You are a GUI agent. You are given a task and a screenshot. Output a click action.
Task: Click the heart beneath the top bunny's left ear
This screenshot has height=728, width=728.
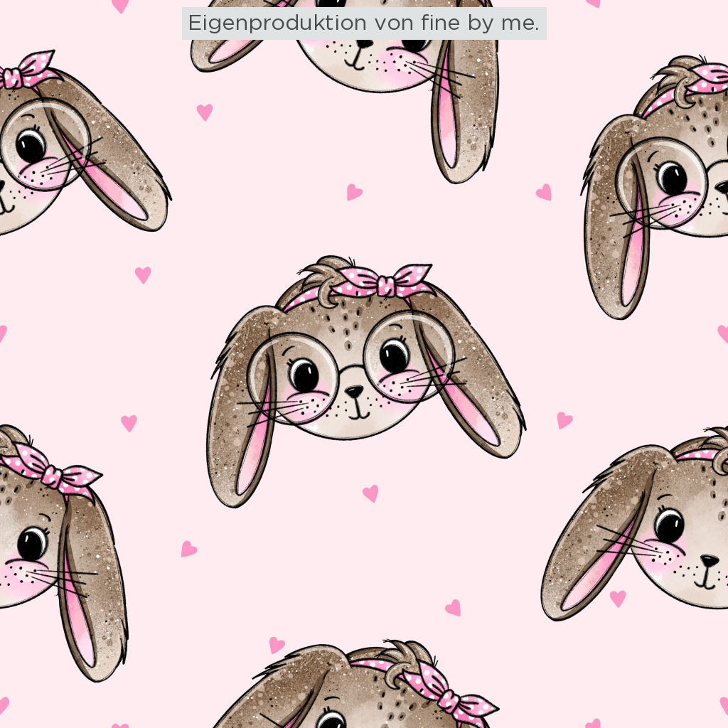205,112
